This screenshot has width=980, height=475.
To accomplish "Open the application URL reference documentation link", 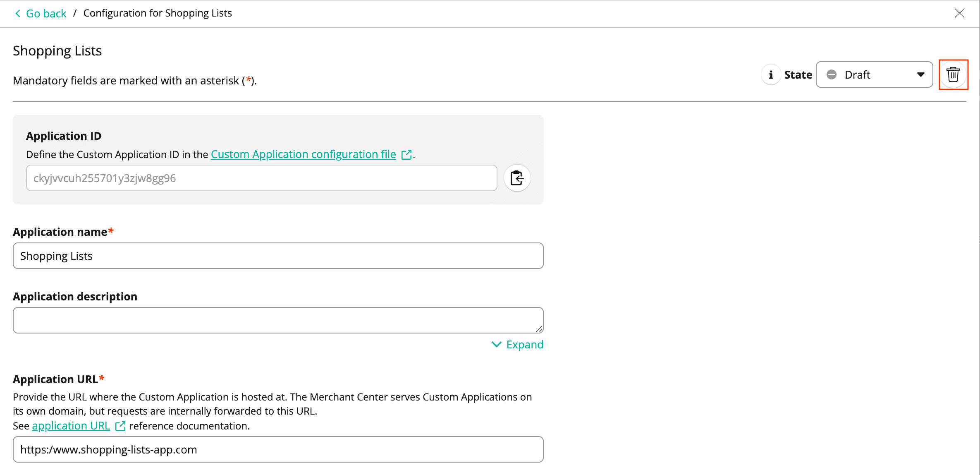I will pyautogui.click(x=71, y=426).
